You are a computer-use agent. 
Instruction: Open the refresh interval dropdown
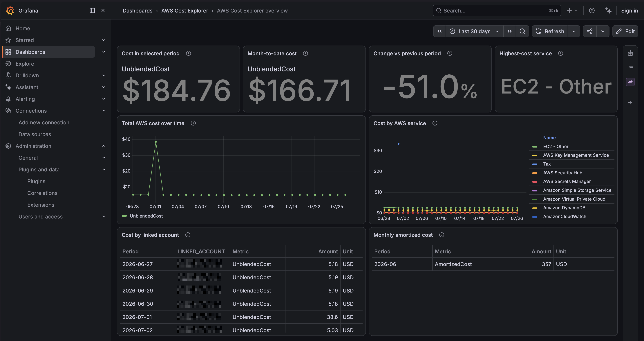[574, 31]
